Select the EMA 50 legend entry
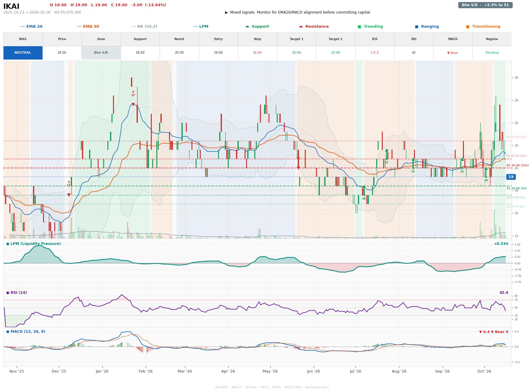 click(88, 27)
